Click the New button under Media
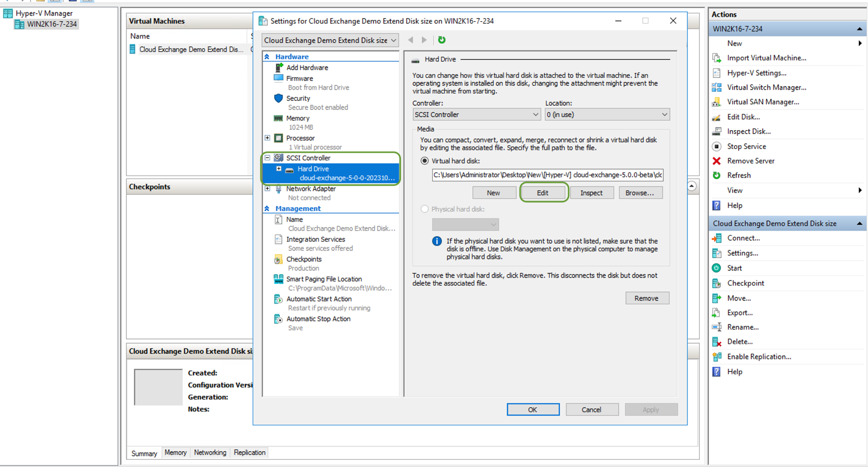The height and width of the screenshot is (467, 868). [x=493, y=193]
